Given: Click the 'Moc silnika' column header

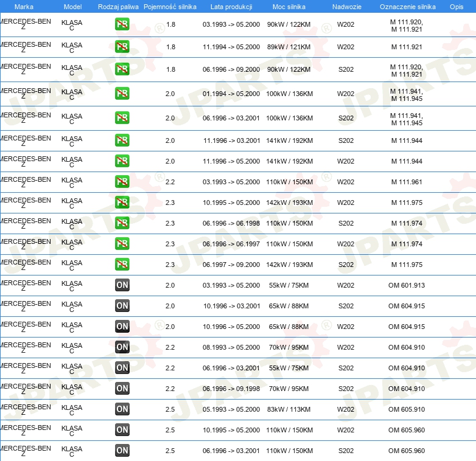Looking at the screenshot, I should point(290,7).
